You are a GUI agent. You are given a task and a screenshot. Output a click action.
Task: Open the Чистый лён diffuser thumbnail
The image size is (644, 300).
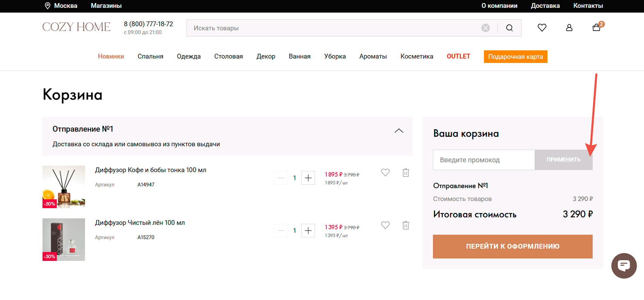[64, 239]
